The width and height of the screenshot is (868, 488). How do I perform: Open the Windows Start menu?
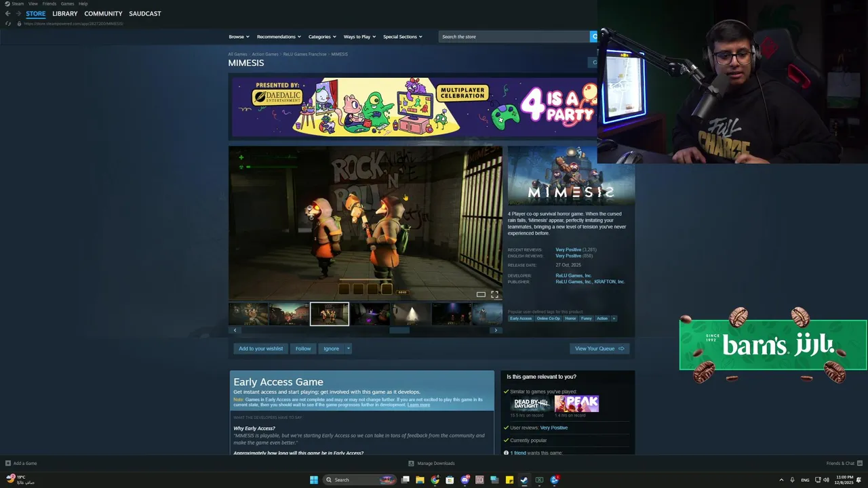[313, 480]
